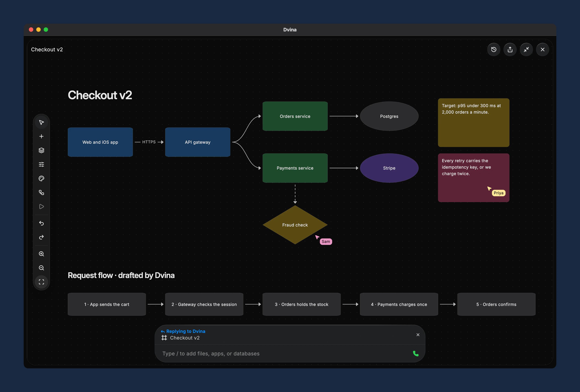Image resolution: width=580 pixels, height=392 pixels.
Task: Click the HTTPS connector label
Action: pyautogui.click(x=149, y=142)
